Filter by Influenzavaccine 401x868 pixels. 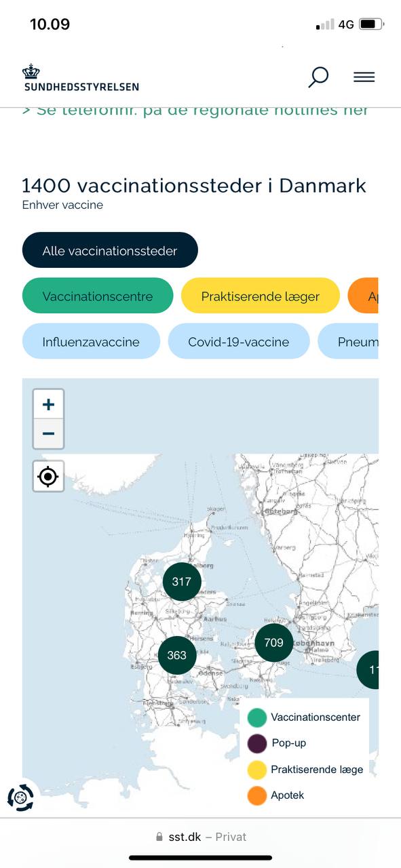(91, 342)
